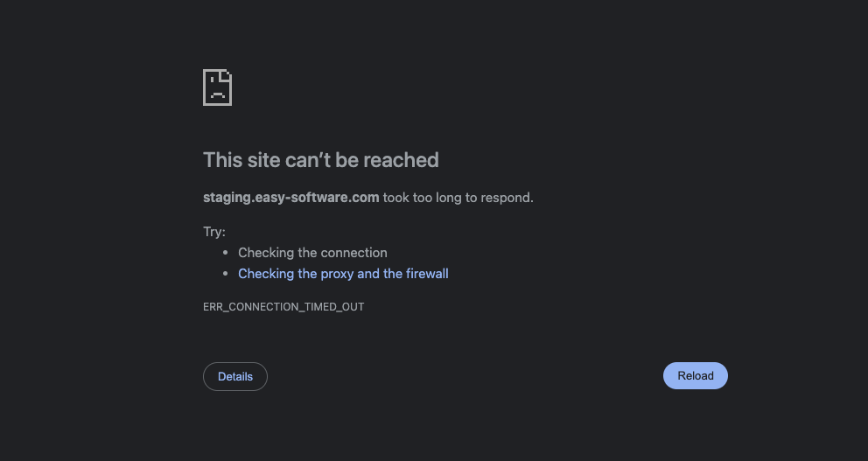Image resolution: width=868 pixels, height=461 pixels.
Task: Click the Try: label
Action: (x=214, y=232)
